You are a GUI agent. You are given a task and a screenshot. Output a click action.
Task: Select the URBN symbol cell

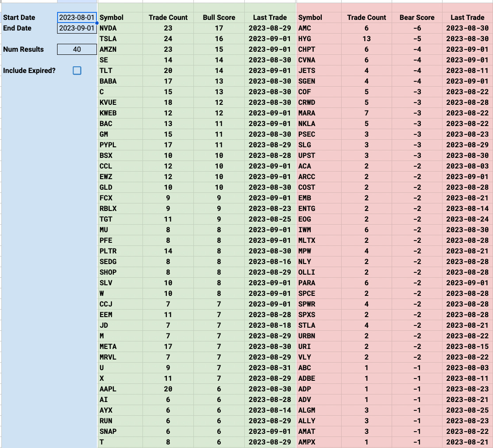(x=319, y=336)
